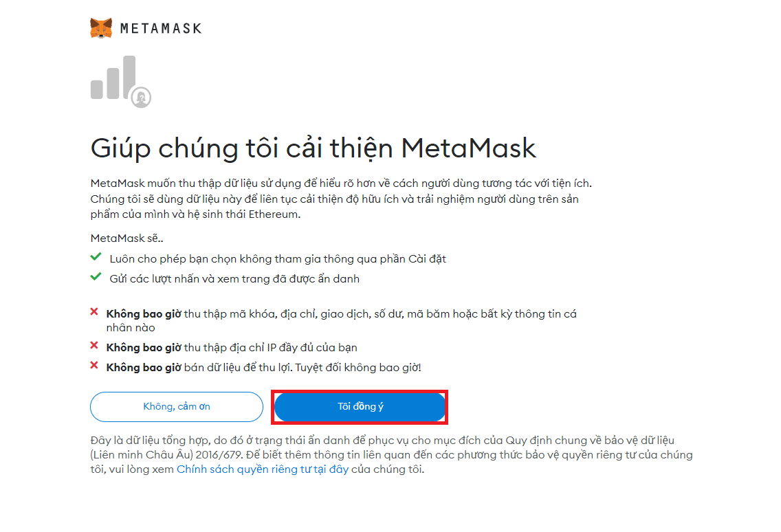Image resolution: width=781 pixels, height=532 pixels.
Task: Click inside the red highlighted consent area
Action: pyautogui.click(x=360, y=406)
